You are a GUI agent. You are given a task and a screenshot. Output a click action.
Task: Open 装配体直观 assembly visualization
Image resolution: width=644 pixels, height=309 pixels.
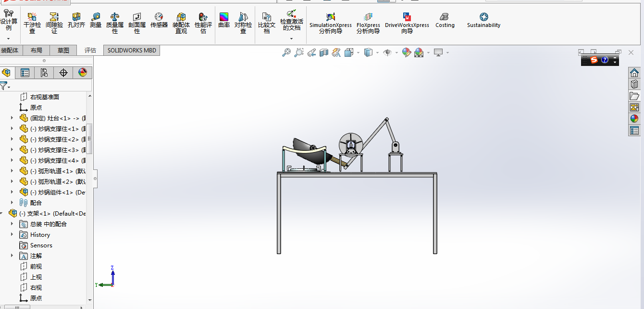[x=181, y=24]
